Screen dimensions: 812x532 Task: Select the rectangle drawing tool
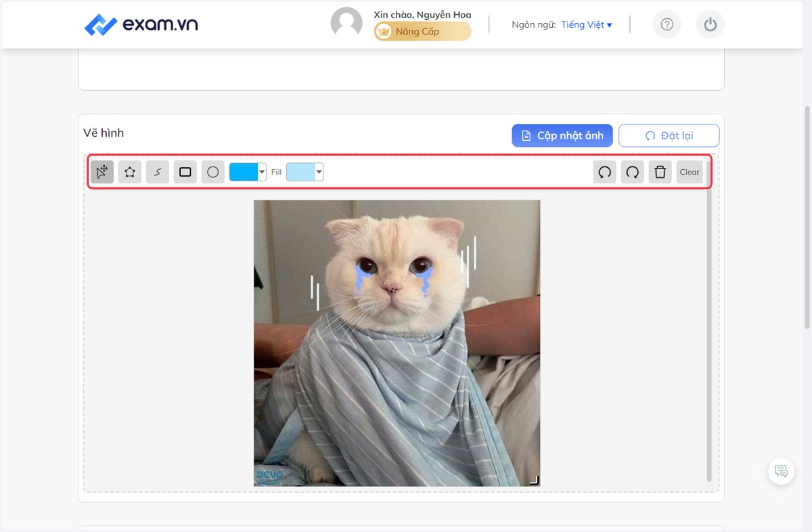[185, 172]
